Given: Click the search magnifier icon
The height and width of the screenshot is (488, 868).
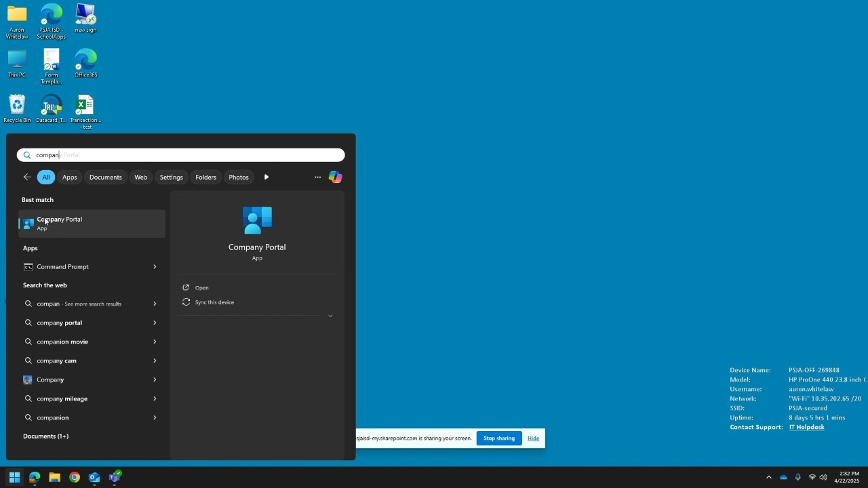Looking at the screenshot, I should pos(27,155).
